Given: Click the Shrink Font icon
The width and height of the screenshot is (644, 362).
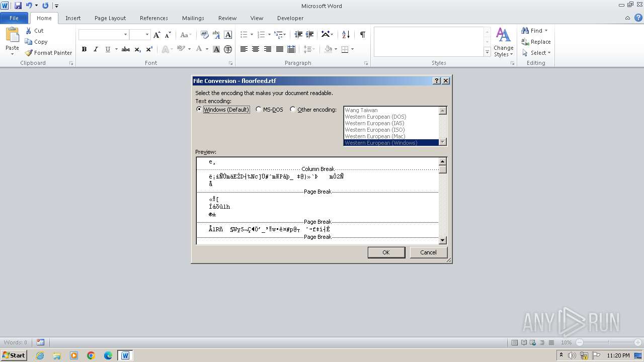Looking at the screenshot, I should pyautogui.click(x=168, y=35).
